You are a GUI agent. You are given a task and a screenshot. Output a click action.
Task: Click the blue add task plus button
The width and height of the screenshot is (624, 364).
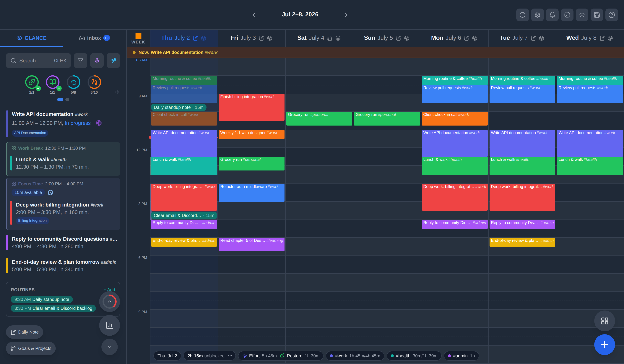tap(604, 345)
